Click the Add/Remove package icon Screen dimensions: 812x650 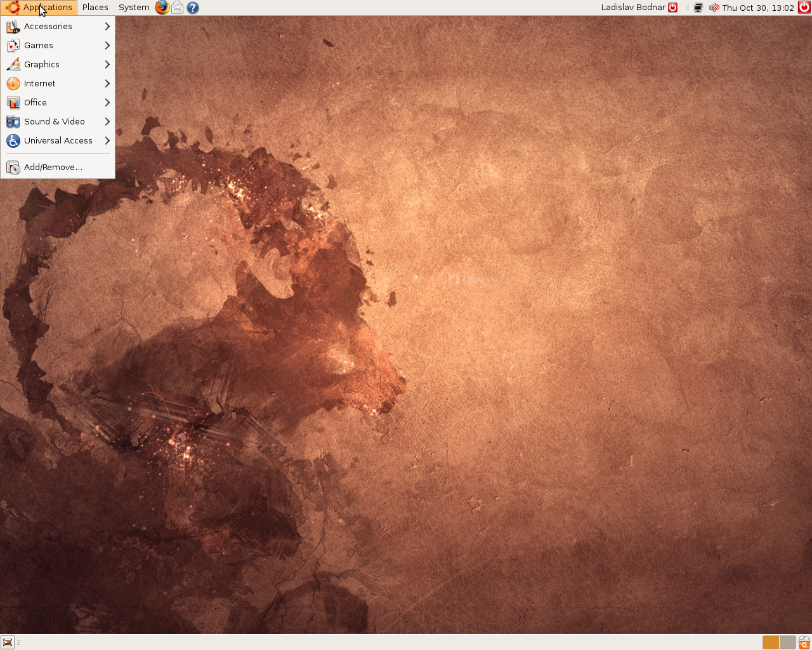tap(13, 168)
